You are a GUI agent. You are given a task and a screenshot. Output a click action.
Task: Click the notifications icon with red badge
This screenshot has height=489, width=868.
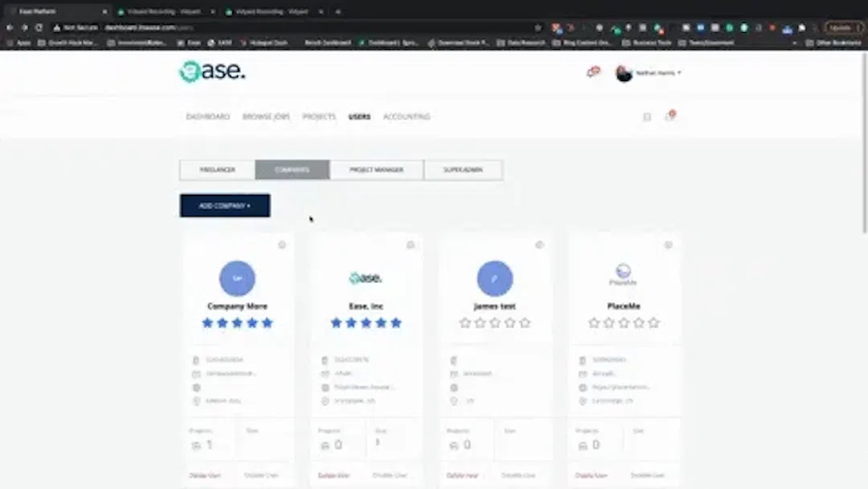pyautogui.click(x=672, y=116)
